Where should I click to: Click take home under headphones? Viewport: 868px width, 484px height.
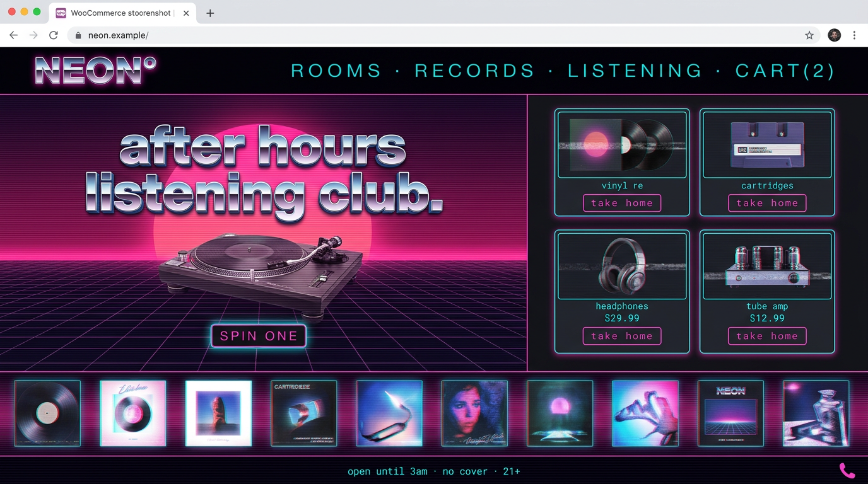pos(622,336)
